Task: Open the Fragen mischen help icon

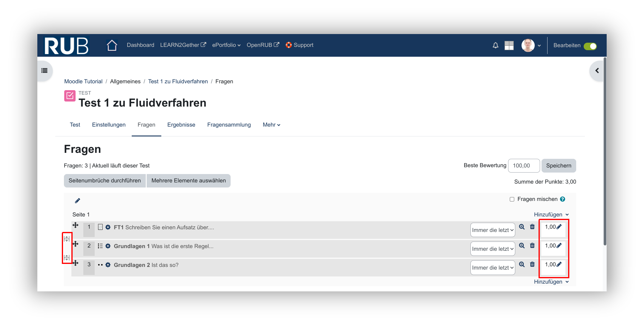Action: 562,199
